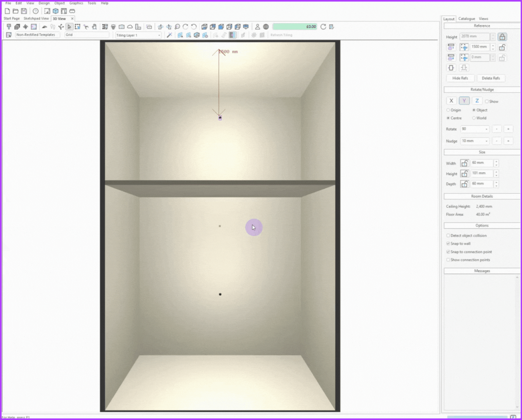Select the Origin radio button
Screen dimensions: 522x420
point(448,110)
